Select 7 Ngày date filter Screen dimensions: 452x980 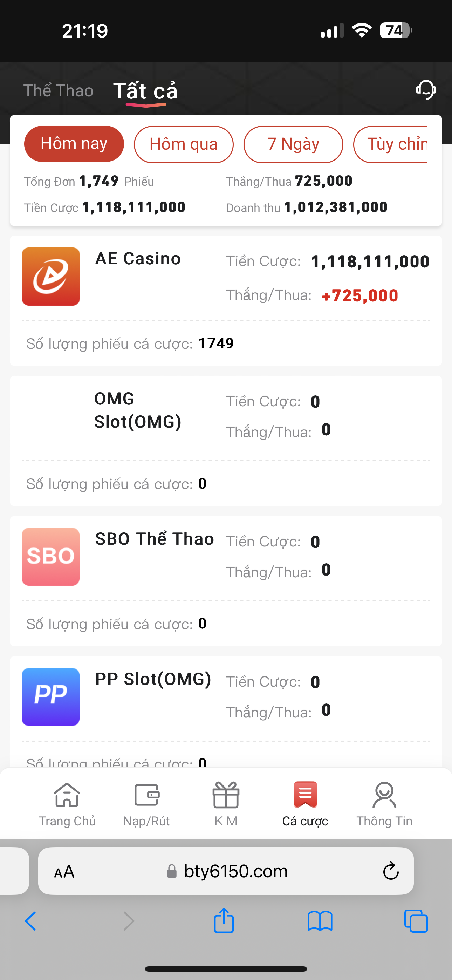click(293, 144)
